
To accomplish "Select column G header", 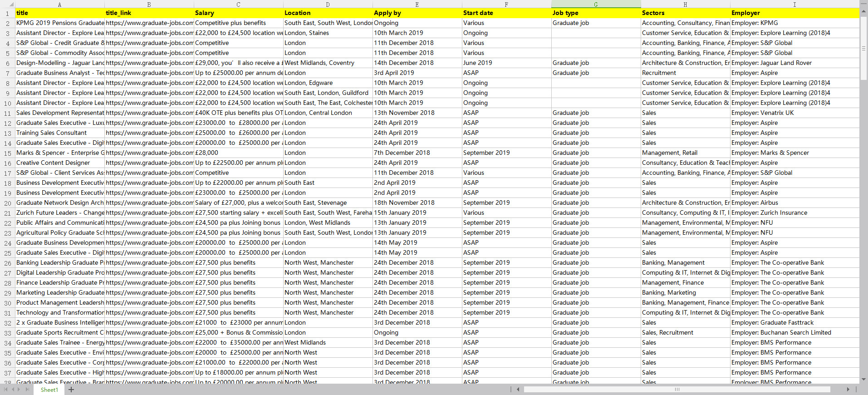I will click(x=595, y=4).
